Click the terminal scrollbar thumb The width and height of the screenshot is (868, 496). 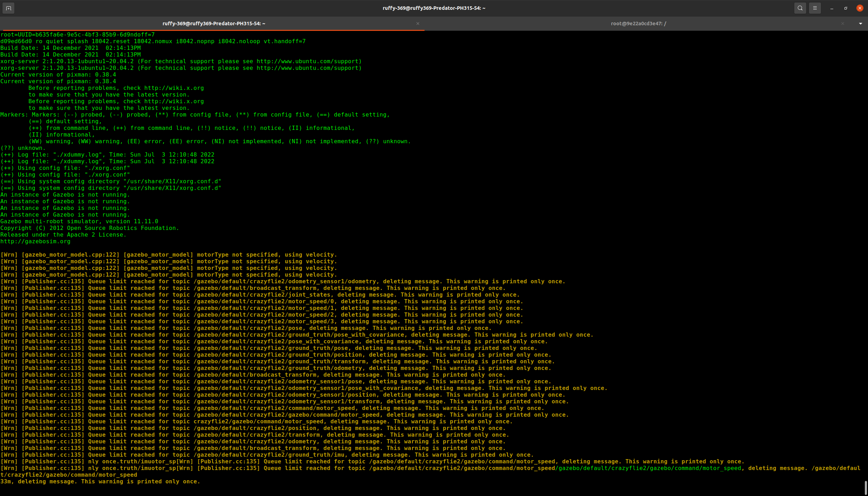pyautogui.click(x=866, y=488)
